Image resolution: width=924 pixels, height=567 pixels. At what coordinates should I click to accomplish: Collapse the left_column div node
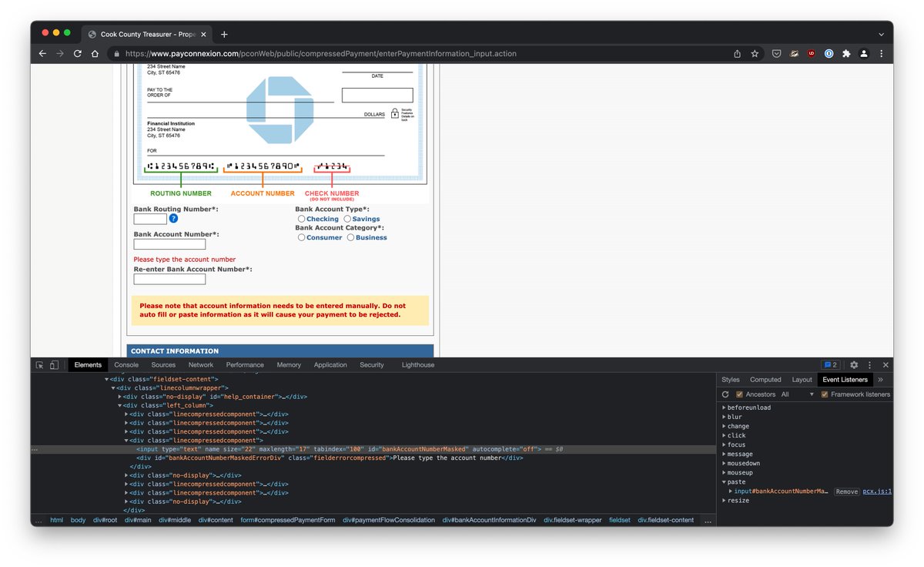click(120, 406)
